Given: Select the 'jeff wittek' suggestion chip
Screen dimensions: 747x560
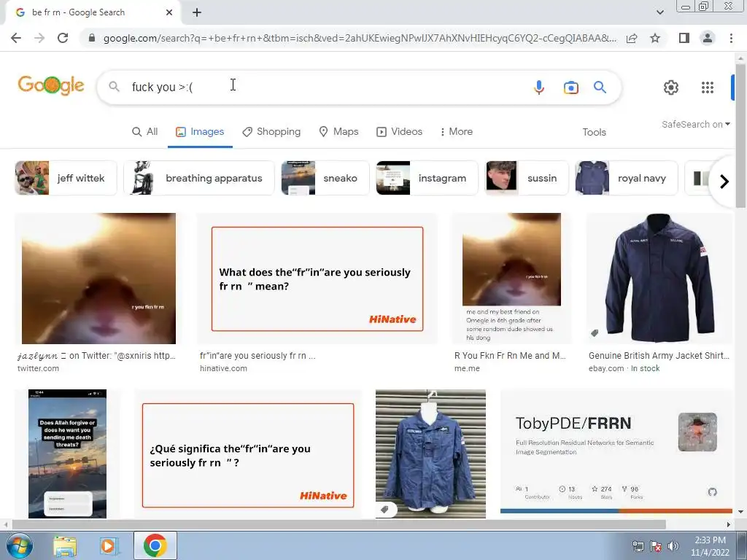Looking at the screenshot, I should point(66,178).
